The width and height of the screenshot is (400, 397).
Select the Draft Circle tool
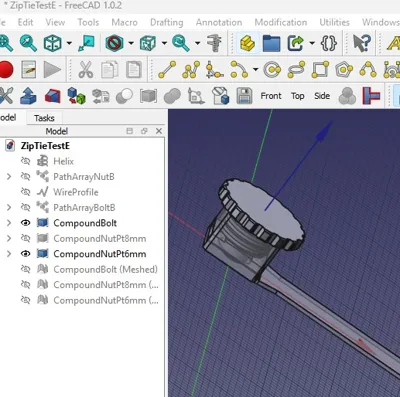[x=272, y=70]
